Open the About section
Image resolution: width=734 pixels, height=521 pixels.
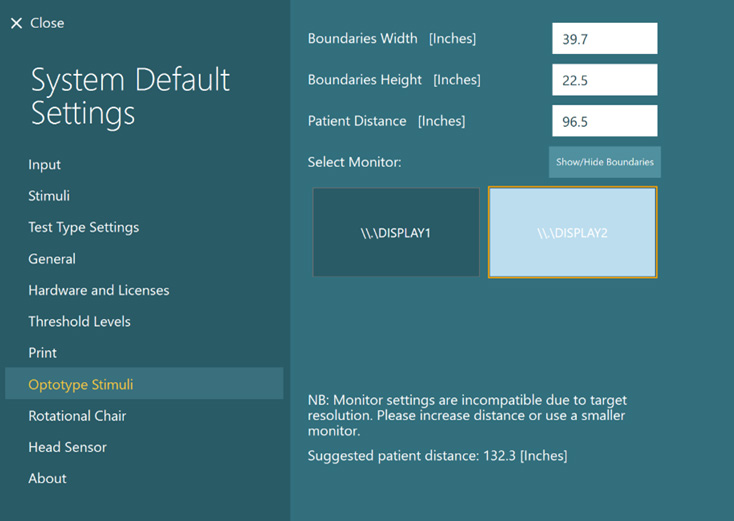click(47, 478)
